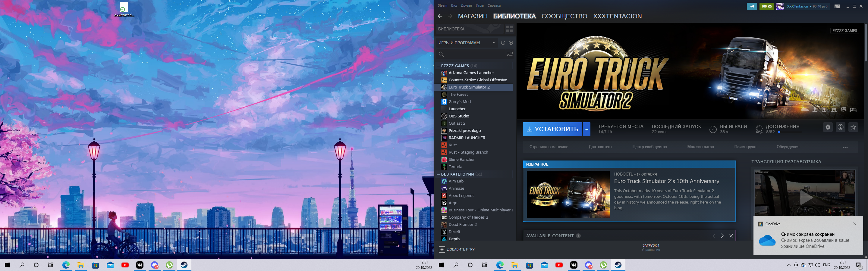The image size is (868, 271).
Task: Show more game links ellipsis
Action: coord(845,147)
